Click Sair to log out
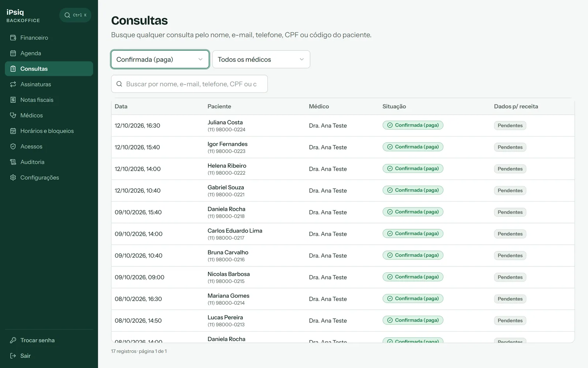Screen dimensions: 588x368 click(49, 356)
